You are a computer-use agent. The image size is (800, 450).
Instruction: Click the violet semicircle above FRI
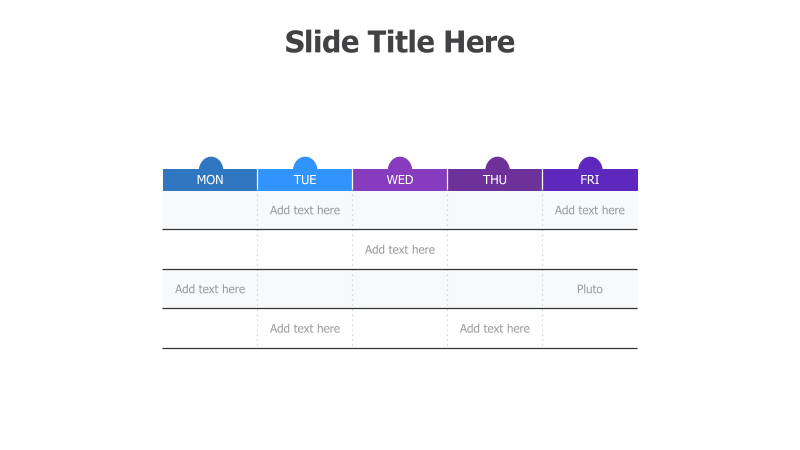pyautogui.click(x=590, y=163)
